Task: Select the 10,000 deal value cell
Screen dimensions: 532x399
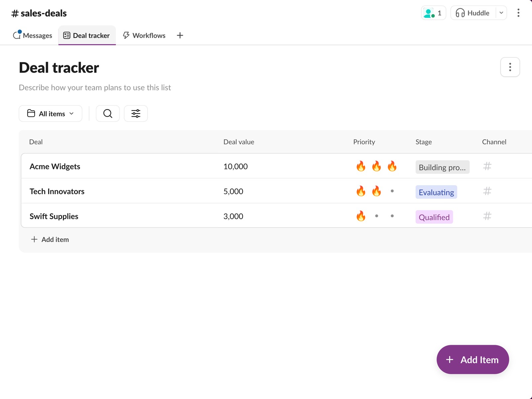Action: coord(235,166)
